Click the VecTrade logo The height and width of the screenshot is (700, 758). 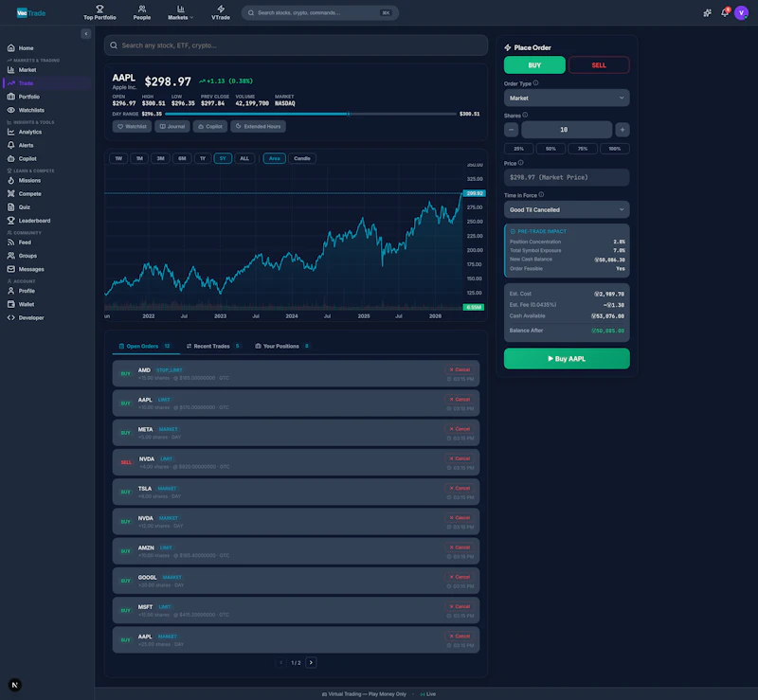point(31,13)
